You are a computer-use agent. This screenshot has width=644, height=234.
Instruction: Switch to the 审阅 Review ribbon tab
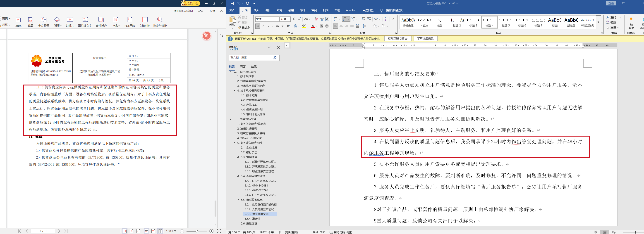(314, 10)
